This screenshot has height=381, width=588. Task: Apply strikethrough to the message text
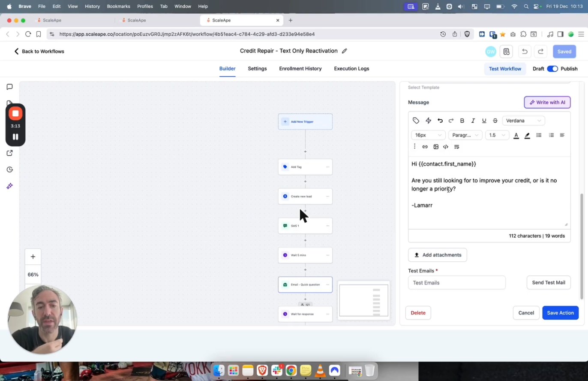point(495,121)
